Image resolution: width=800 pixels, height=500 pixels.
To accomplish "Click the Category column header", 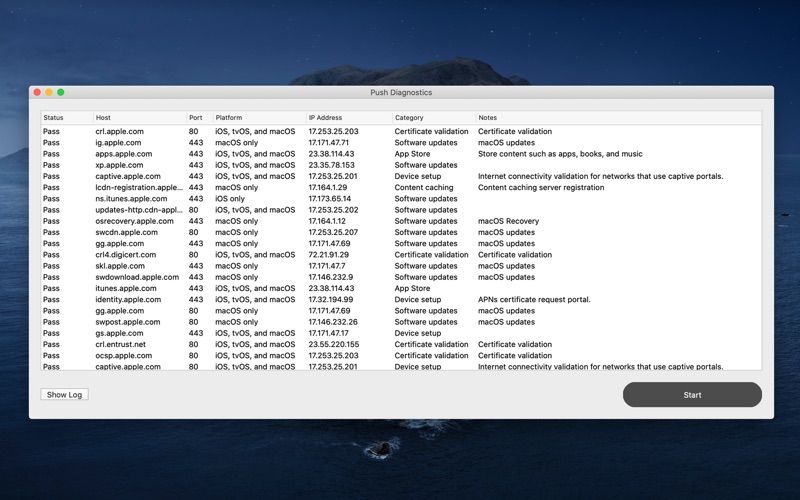I will tap(434, 117).
